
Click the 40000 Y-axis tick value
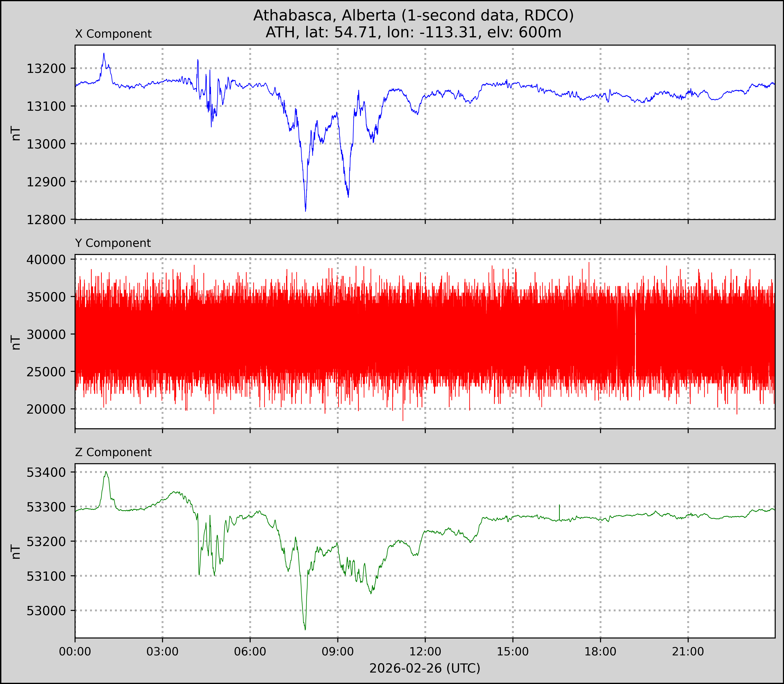tap(46, 260)
